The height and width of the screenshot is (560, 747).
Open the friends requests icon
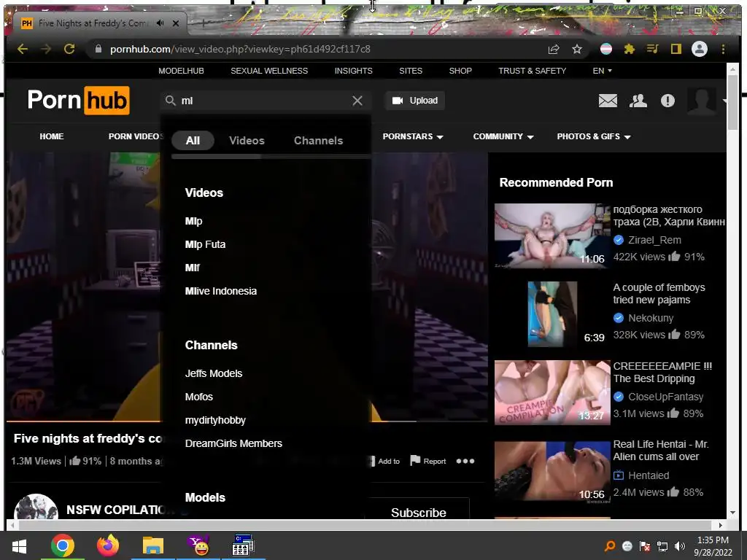638,101
